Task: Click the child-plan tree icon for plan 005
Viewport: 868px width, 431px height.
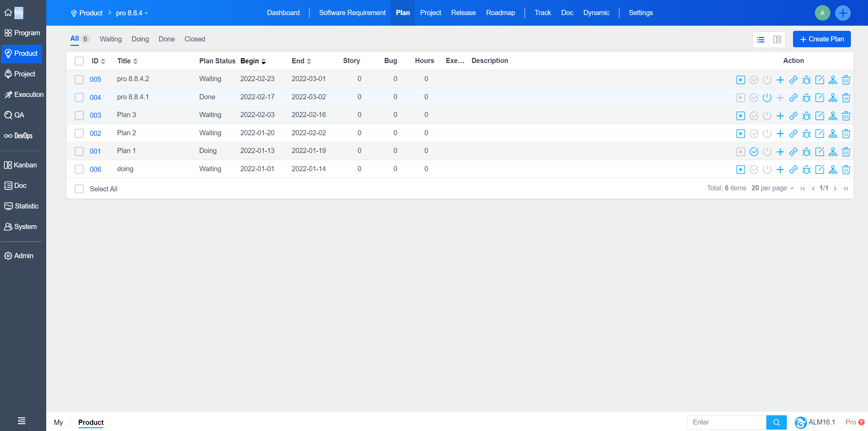Action: coord(833,80)
